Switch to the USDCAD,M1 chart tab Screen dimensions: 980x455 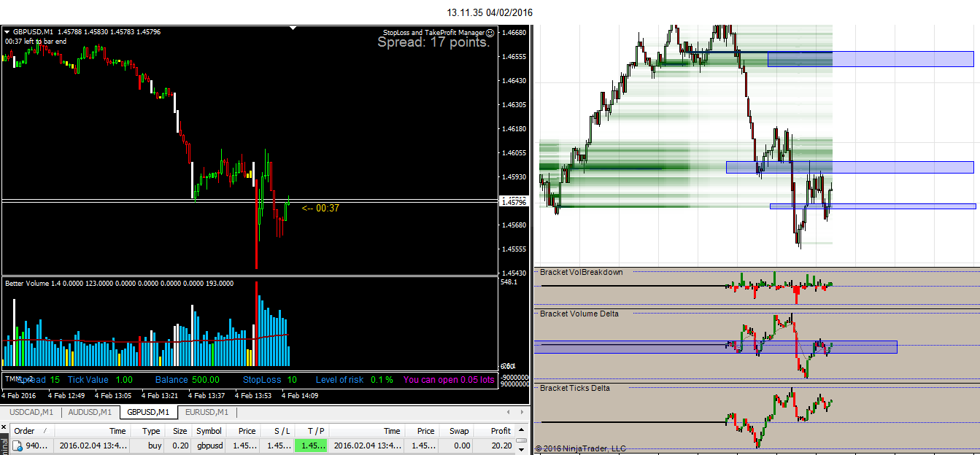[30, 412]
